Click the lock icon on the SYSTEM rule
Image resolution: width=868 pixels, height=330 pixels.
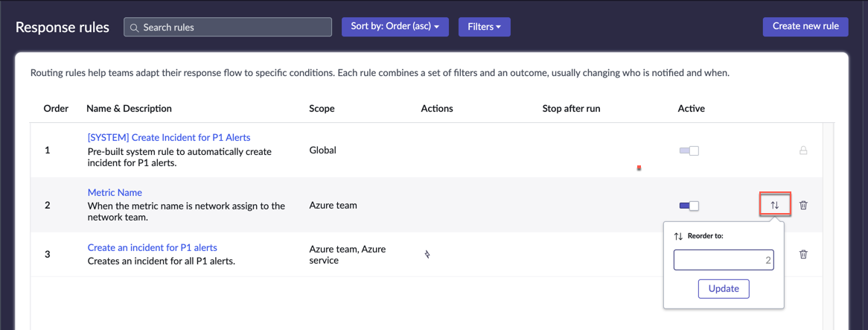(x=803, y=150)
